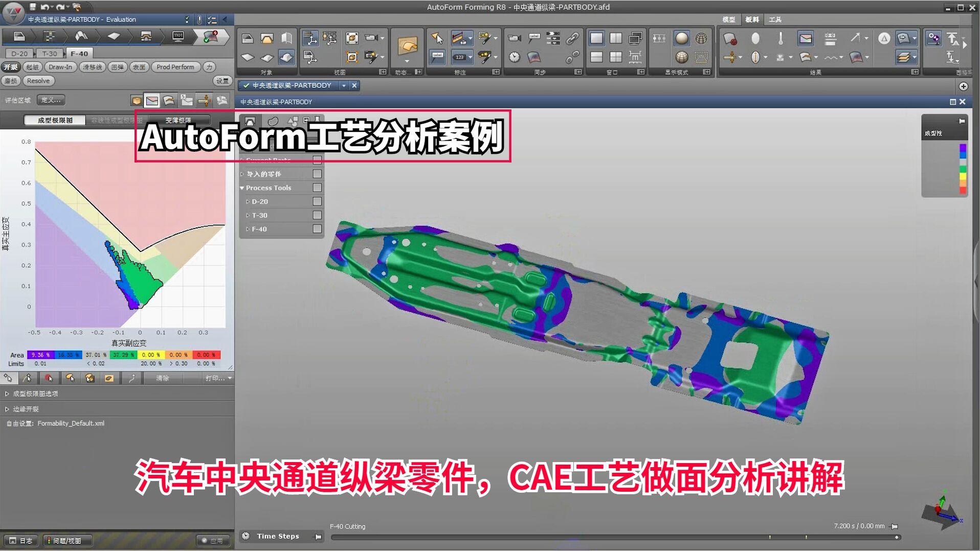Collapse the Process Tools tree node
Image resolution: width=980 pixels, height=551 pixels.
point(242,188)
